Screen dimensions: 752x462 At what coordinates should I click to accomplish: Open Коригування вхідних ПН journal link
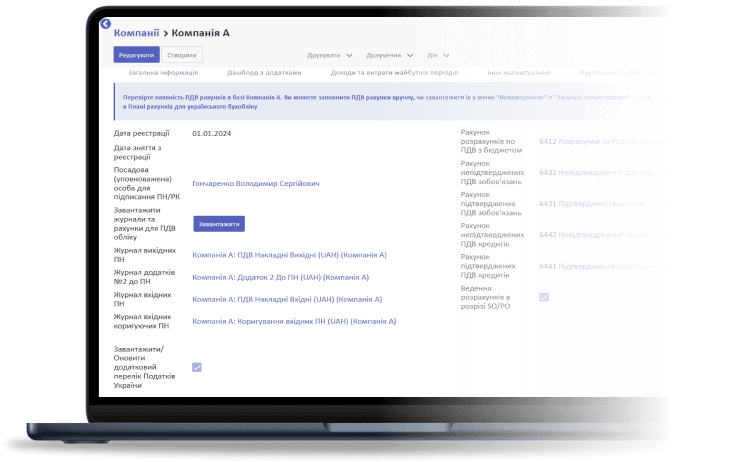(294, 321)
